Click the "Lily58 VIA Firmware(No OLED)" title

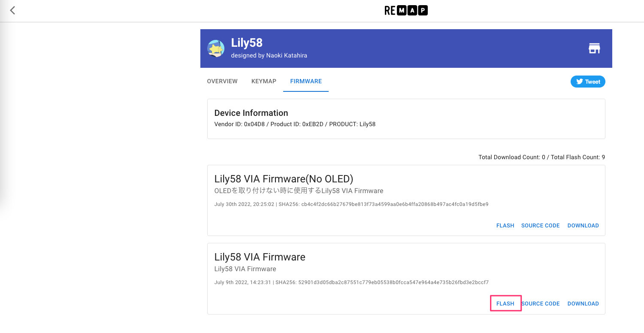[284, 179]
